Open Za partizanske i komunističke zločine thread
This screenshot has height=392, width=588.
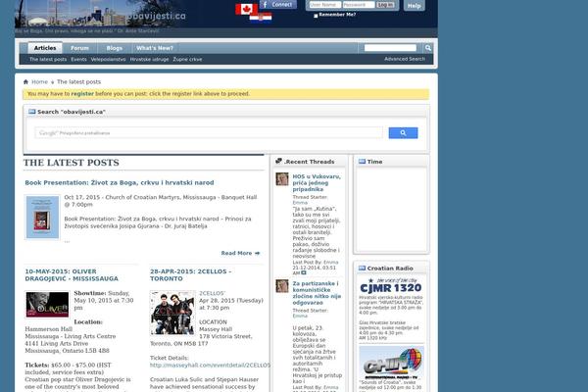coord(317,293)
